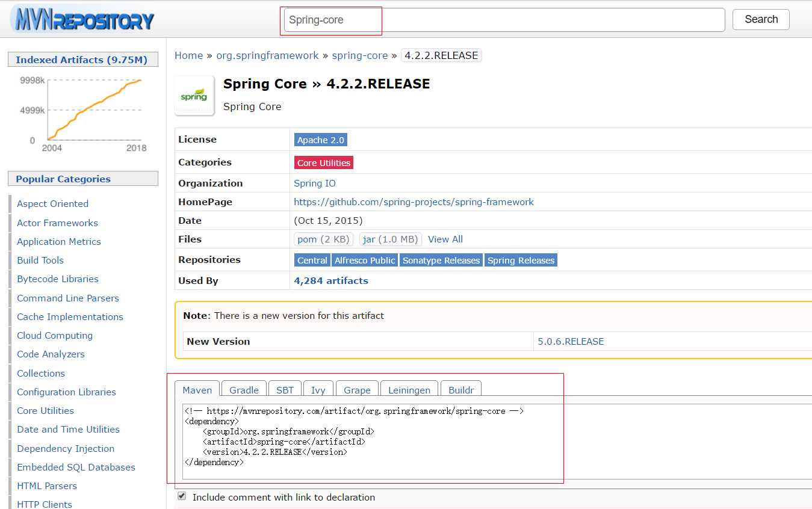The height and width of the screenshot is (509, 812).
Task: Open the Actor Frameworks category
Action: click(x=57, y=223)
